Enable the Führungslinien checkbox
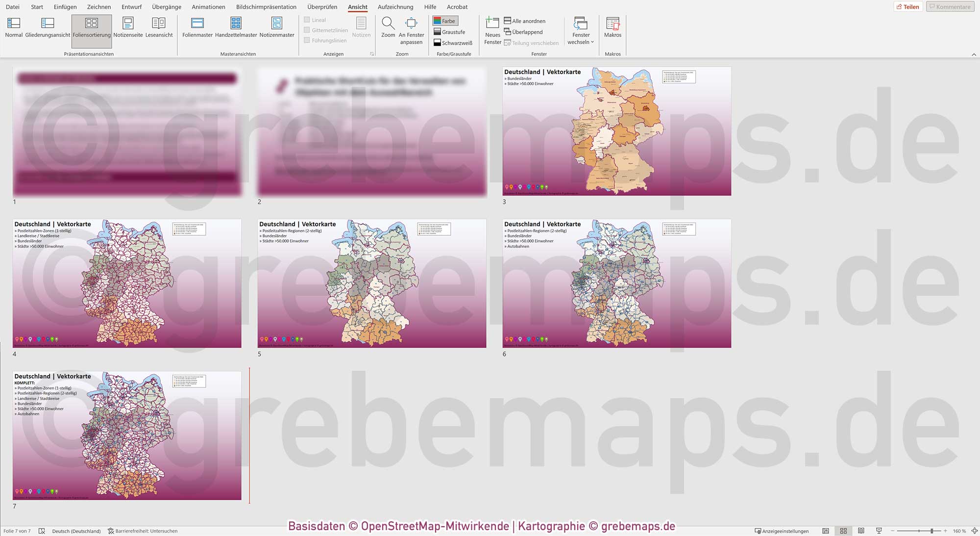The height and width of the screenshot is (536, 980). click(307, 40)
